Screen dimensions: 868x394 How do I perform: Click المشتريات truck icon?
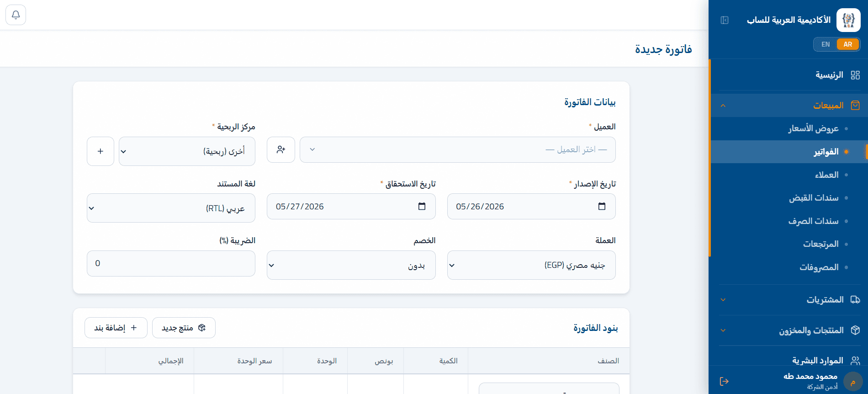tap(855, 300)
